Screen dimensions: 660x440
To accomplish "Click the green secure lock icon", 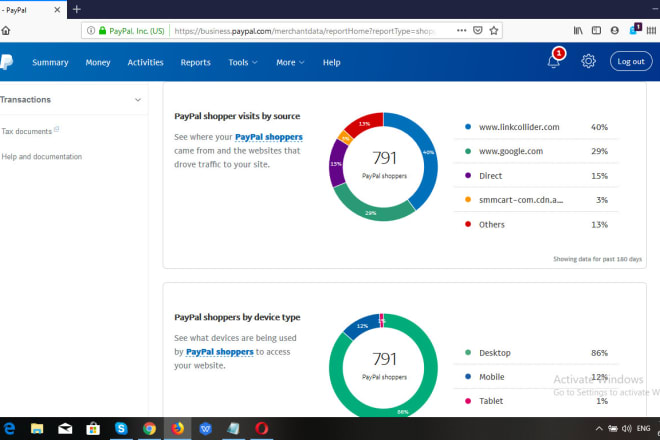I will pos(102,30).
